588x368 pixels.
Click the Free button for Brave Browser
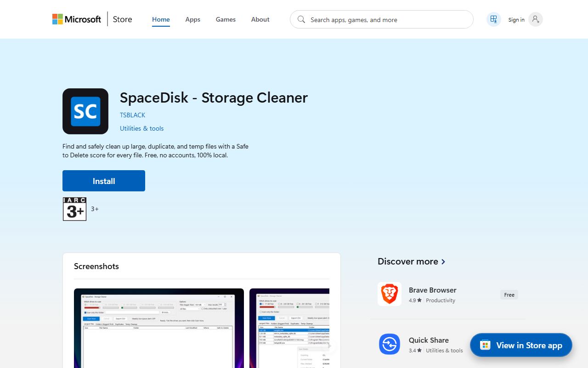click(509, 295)
